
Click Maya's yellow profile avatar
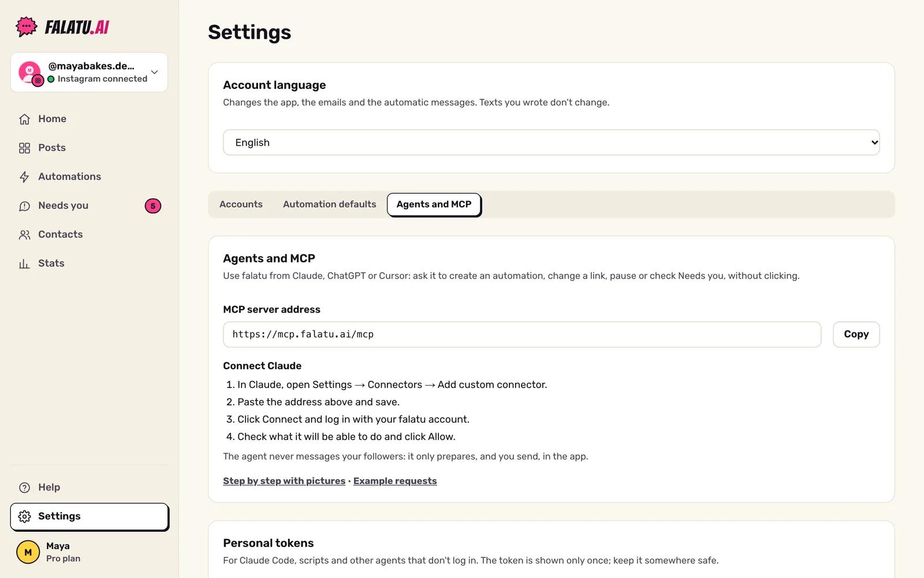click(28, 552)
